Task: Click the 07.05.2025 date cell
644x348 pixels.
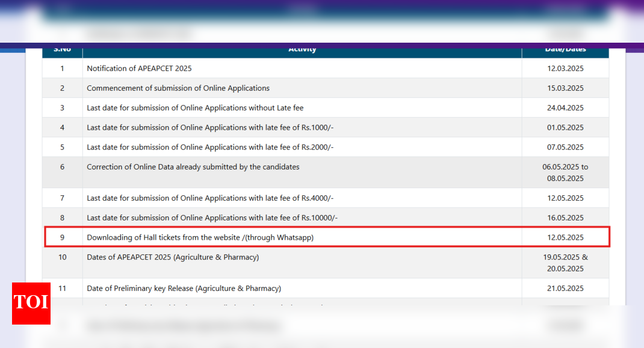Action: click(x=565, y=147)
